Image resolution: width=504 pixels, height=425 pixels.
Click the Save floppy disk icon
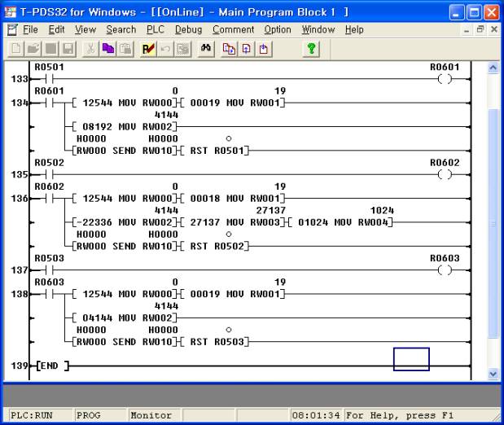68,49
